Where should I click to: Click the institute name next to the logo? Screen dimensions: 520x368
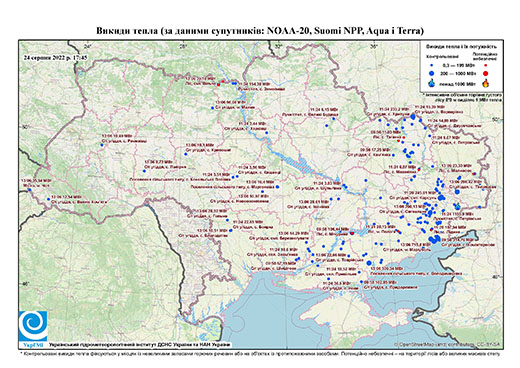click(x=140, y=345)
